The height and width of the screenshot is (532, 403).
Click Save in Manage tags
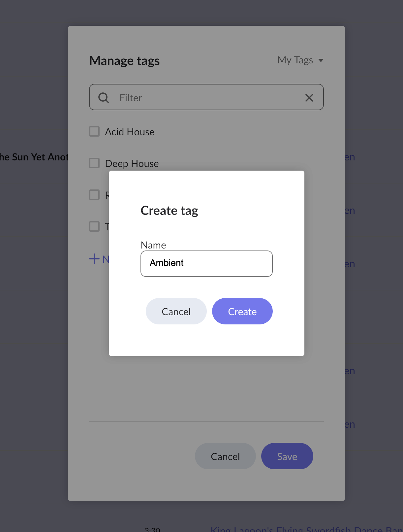click(287, 456)
